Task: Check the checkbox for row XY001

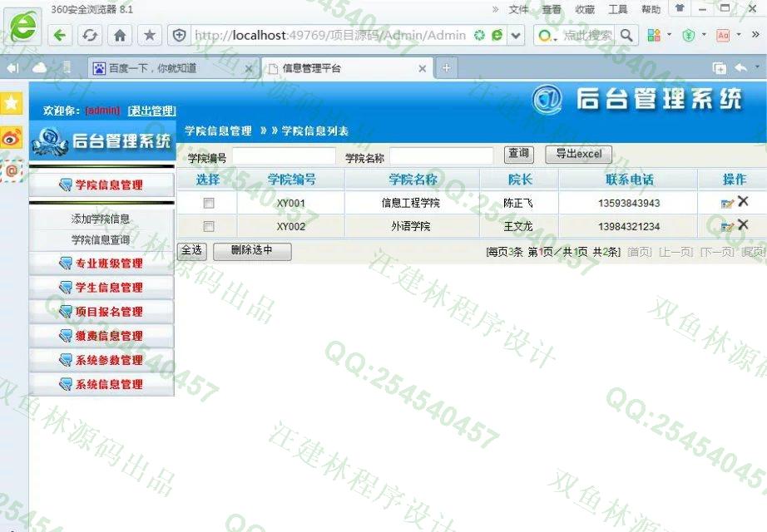Action: 209,203
